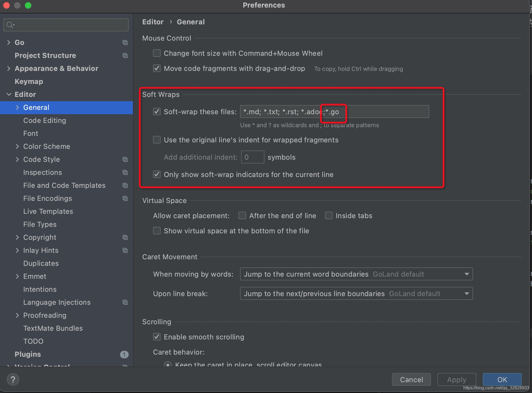532x393 pixels.
Task: Enable soft-wrap these files checkbox
Action: [157, 112]
